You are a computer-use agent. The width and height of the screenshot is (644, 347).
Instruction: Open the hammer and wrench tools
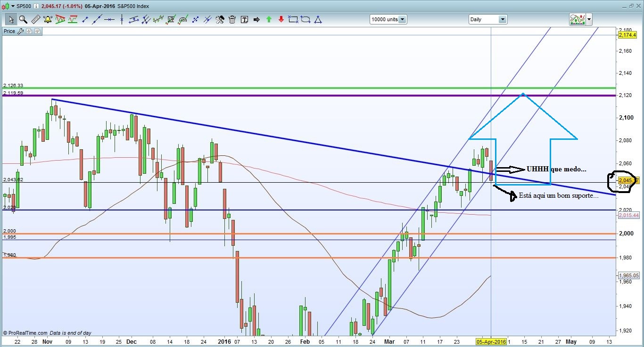pos(220,19)
